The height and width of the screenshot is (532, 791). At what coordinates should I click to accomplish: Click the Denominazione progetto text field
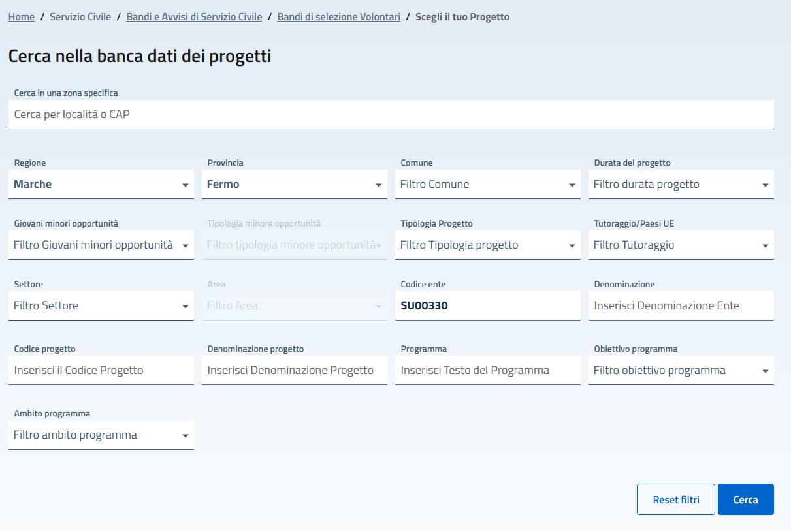[294, 371]
